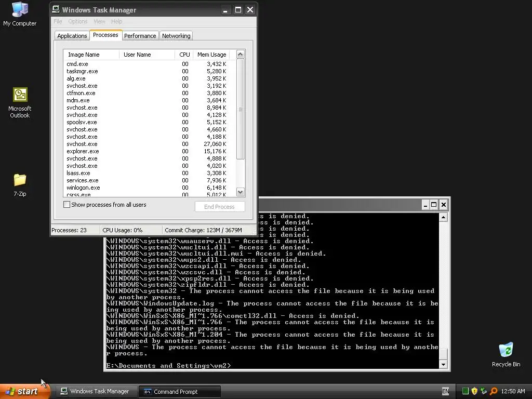Click the End Process button

tap(220, 207)
